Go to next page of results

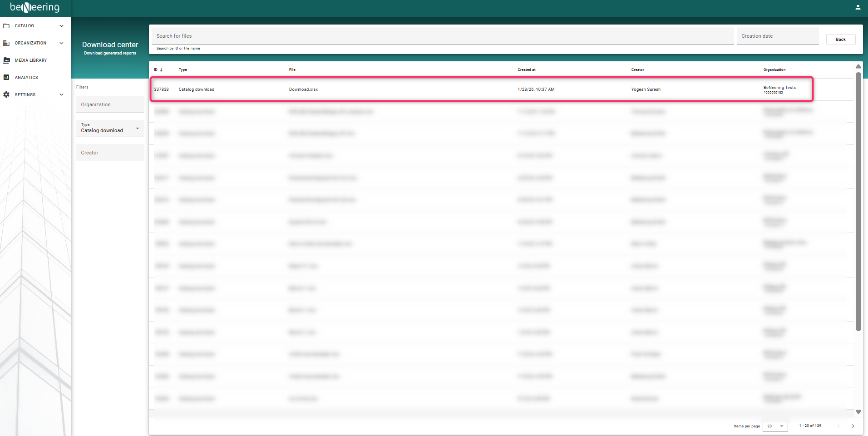pyautogui.click(x=853, y=426)
